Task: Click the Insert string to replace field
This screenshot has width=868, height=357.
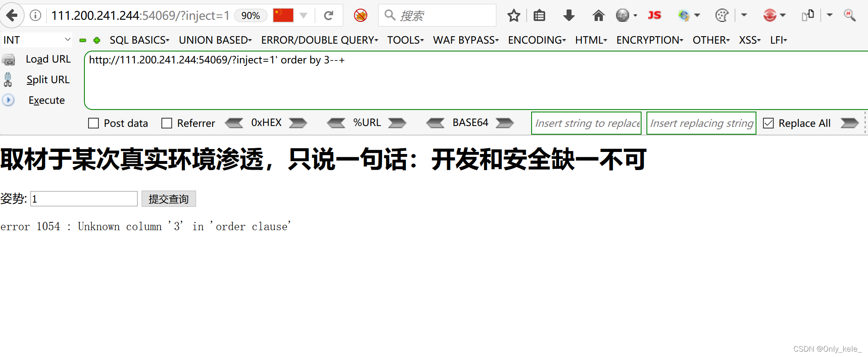Action: (x=586, y=123)
